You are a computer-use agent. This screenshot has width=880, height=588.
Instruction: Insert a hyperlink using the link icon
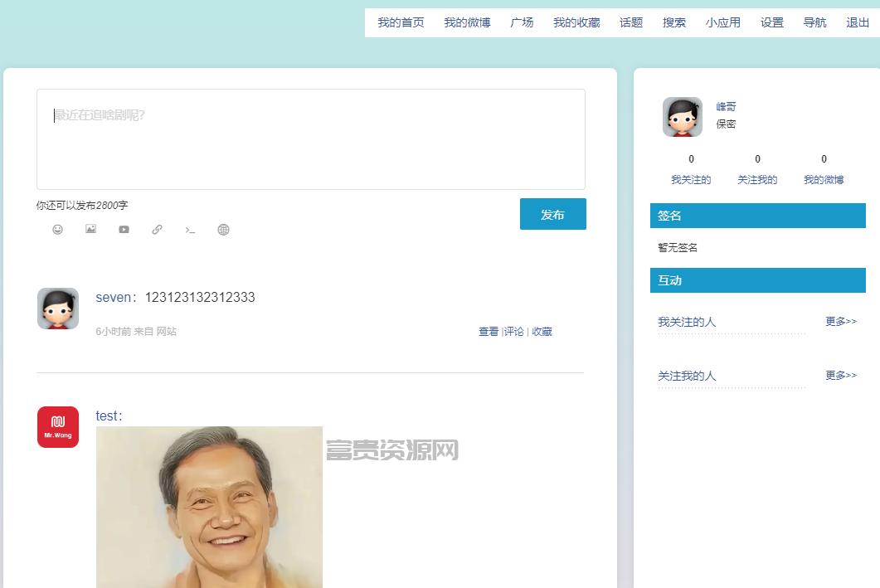click(x=157, y=230)
